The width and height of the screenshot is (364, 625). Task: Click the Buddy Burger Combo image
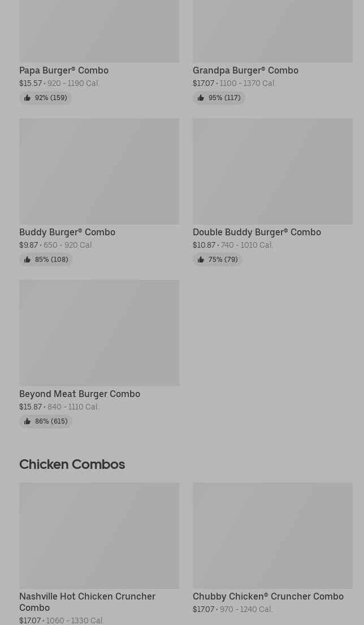pos(99,171)
